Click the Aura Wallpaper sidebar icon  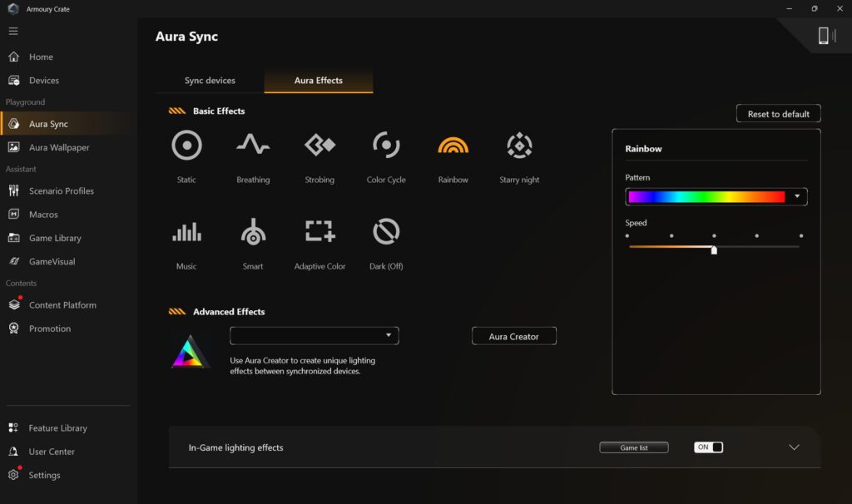(x=13, y=147)
